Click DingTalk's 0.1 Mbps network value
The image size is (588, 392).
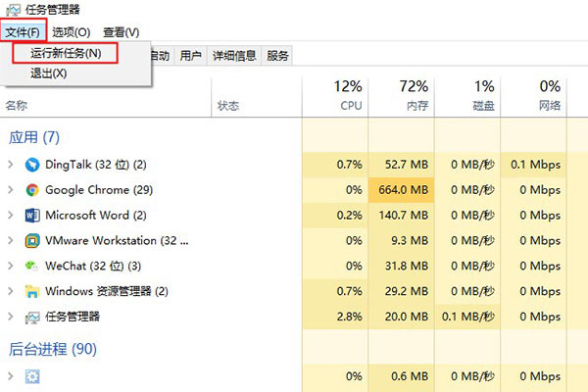[535, 165]
